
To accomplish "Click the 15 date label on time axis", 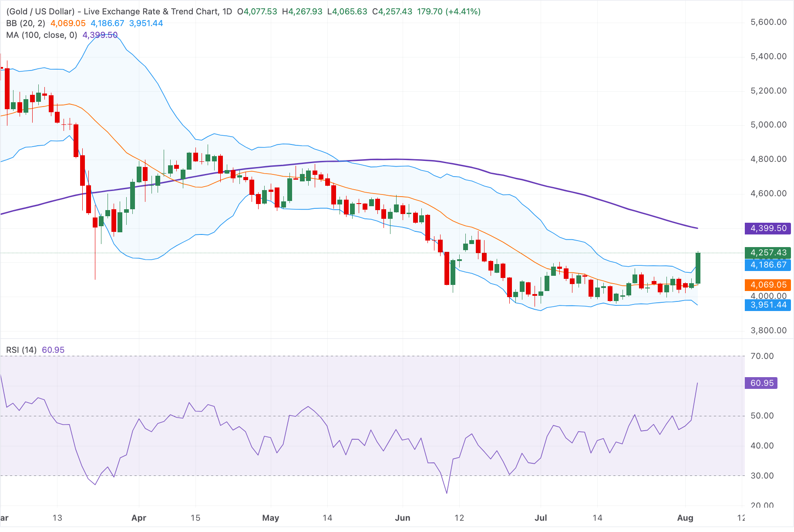I will coord(195,518).
